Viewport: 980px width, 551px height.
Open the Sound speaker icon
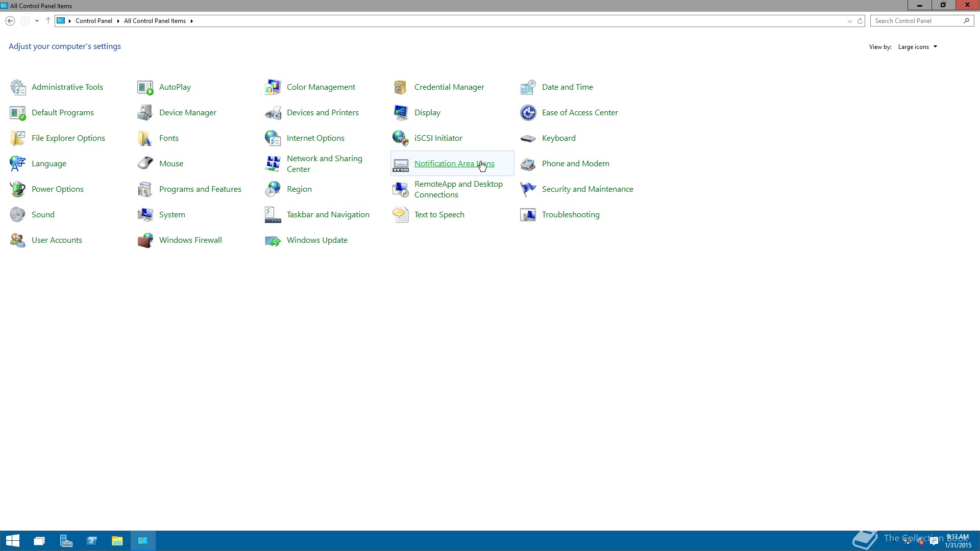(18, 215)
